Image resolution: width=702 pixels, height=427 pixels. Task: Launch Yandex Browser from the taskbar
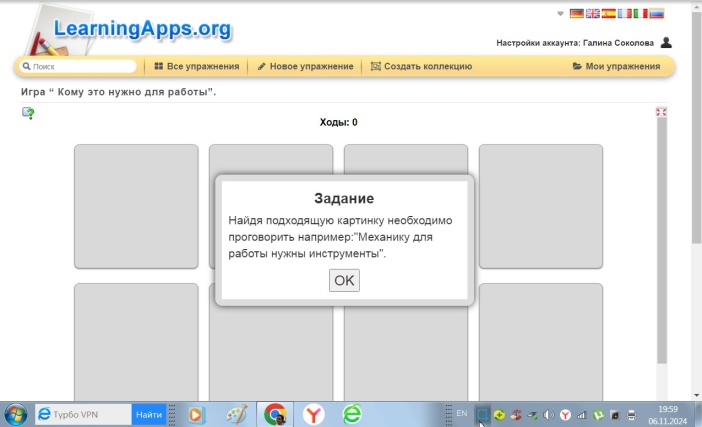point(313,413)
